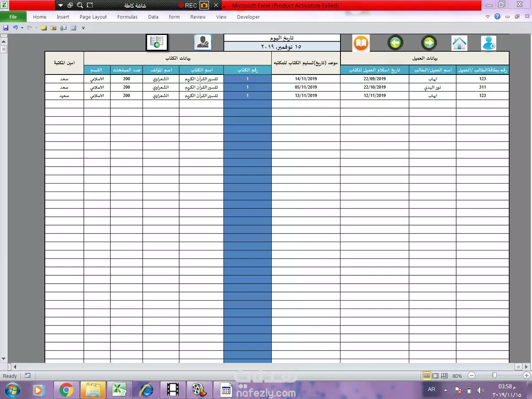Open the View ribbon tab
The image size is (532, 399).
point(221,17)
